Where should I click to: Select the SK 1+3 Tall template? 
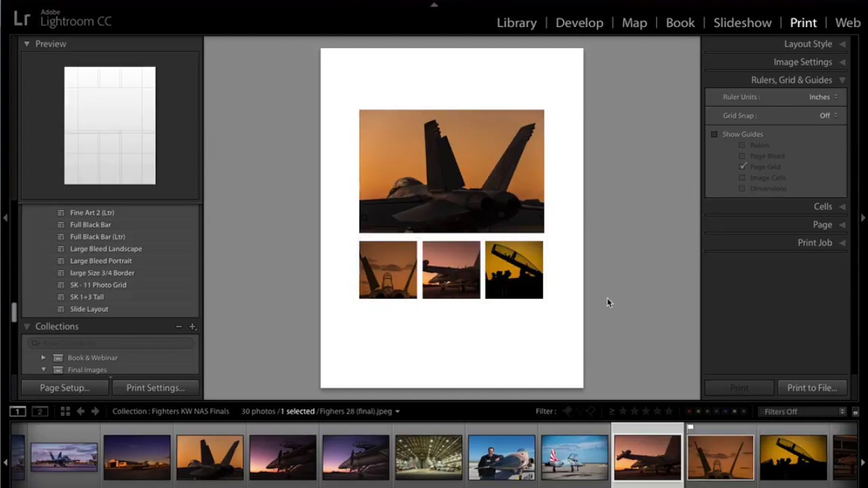[x=87, y=297]
